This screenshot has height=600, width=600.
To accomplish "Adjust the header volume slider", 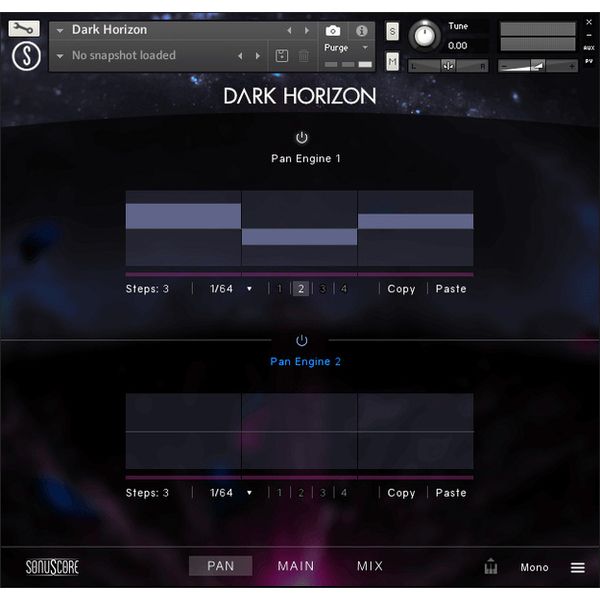I will (x=538, y=66).
